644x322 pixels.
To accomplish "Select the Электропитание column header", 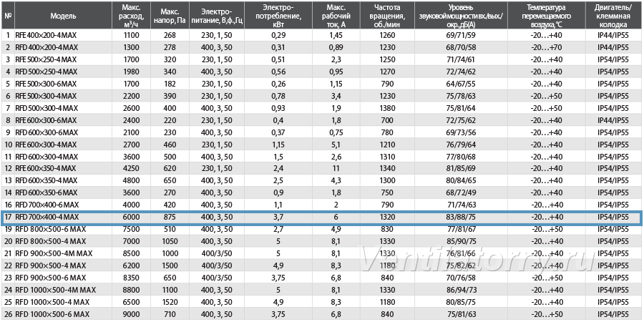I will click(217, 16).
